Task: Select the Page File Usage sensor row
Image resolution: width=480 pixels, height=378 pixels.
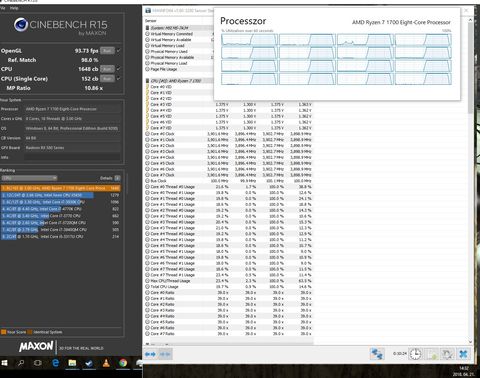Action: click(x=180, y=69)
